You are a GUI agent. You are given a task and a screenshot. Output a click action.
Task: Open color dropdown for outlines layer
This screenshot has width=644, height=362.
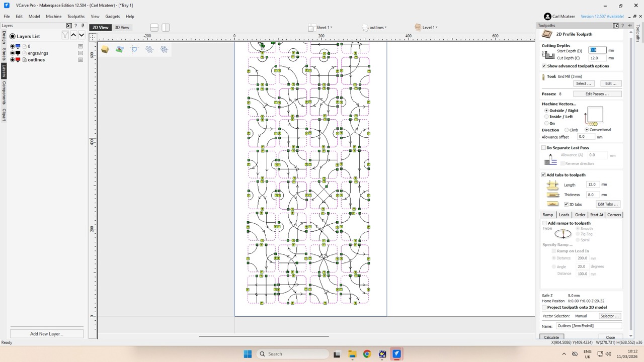coord(19,60)
